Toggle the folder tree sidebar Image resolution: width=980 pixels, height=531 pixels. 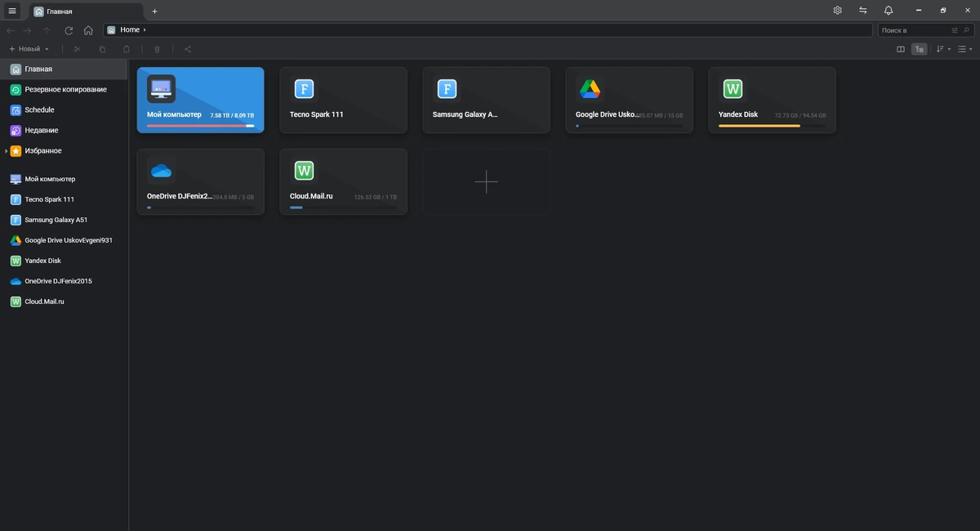[920, 49]
